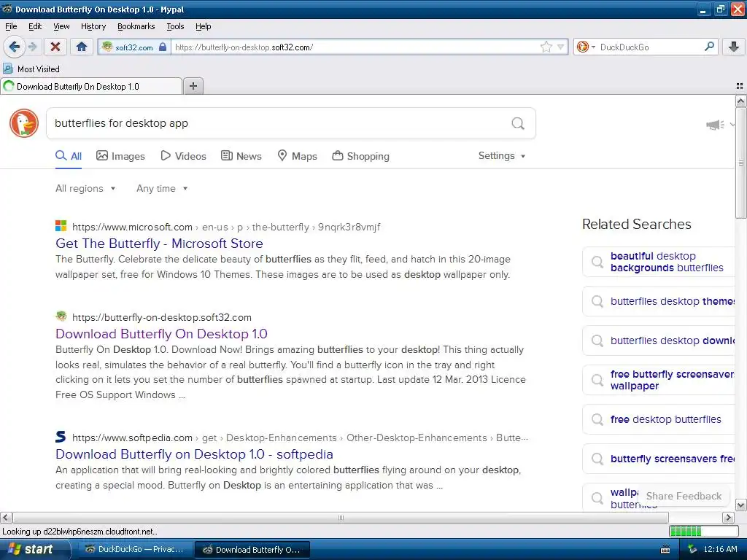Open the All regions filter dropdown

(x=85, y=188)
